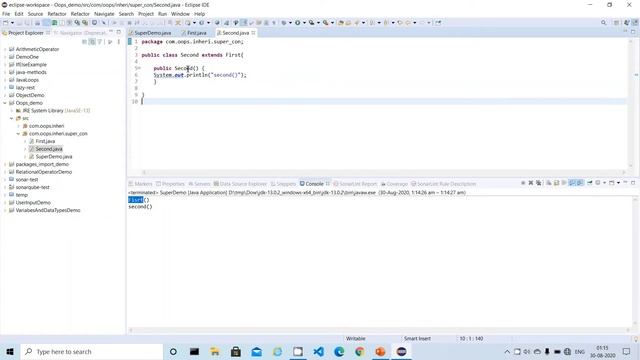Switch to the Java perspective icon at far right

[x=635, y=23]
